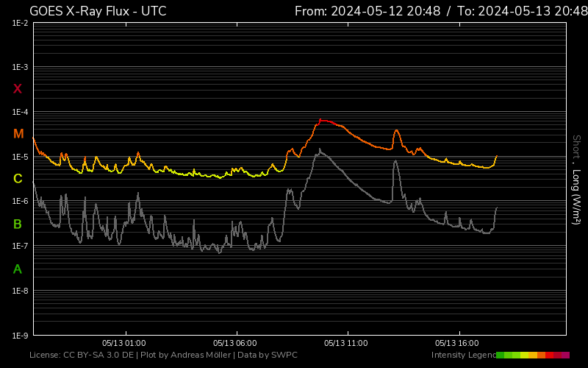Click the License: CC BY-SA 3.0 DE text
The height and width of the screenshot is (368, 588).
tap(82, 355)
